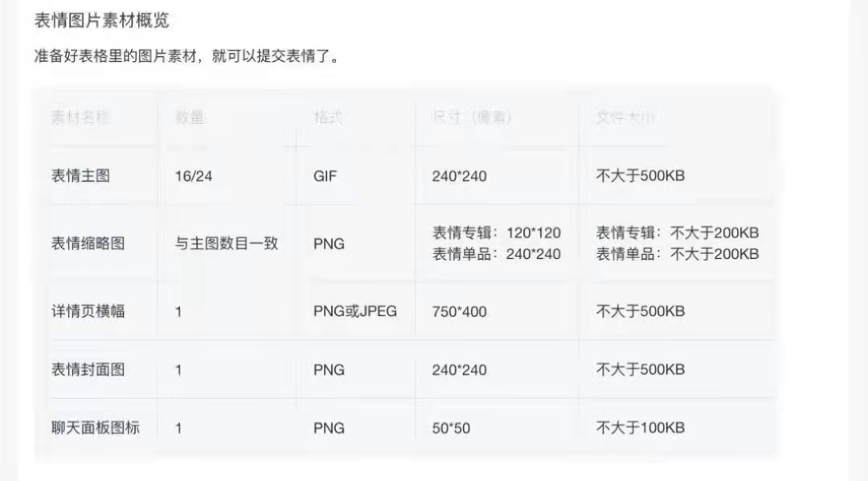868x481 pixels.
Task: Click the 表情图片素材概览 heading
Action: 102,20
